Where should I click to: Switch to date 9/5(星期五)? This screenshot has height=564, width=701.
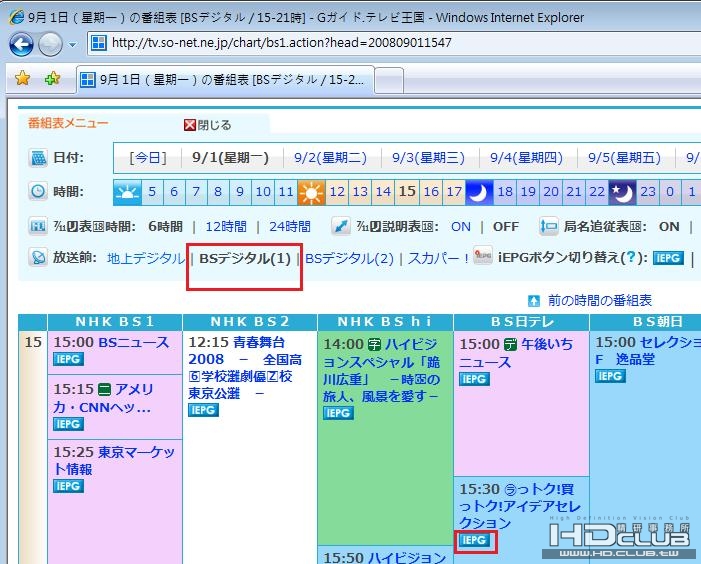pos(624,158)
